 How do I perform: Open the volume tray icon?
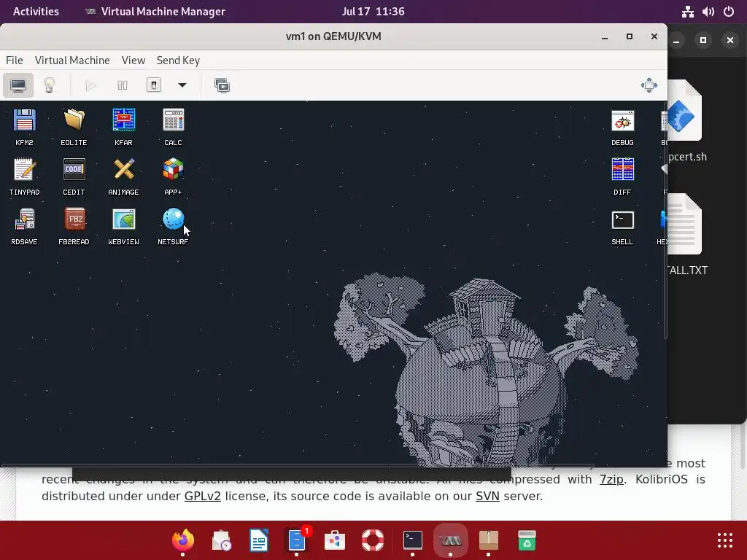click(708, 12)
